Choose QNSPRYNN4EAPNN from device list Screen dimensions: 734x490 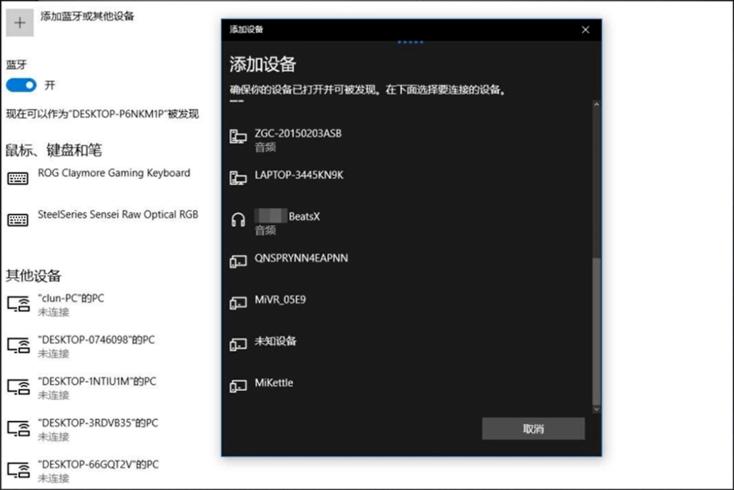pyautogui.click(x=301, y=258)
